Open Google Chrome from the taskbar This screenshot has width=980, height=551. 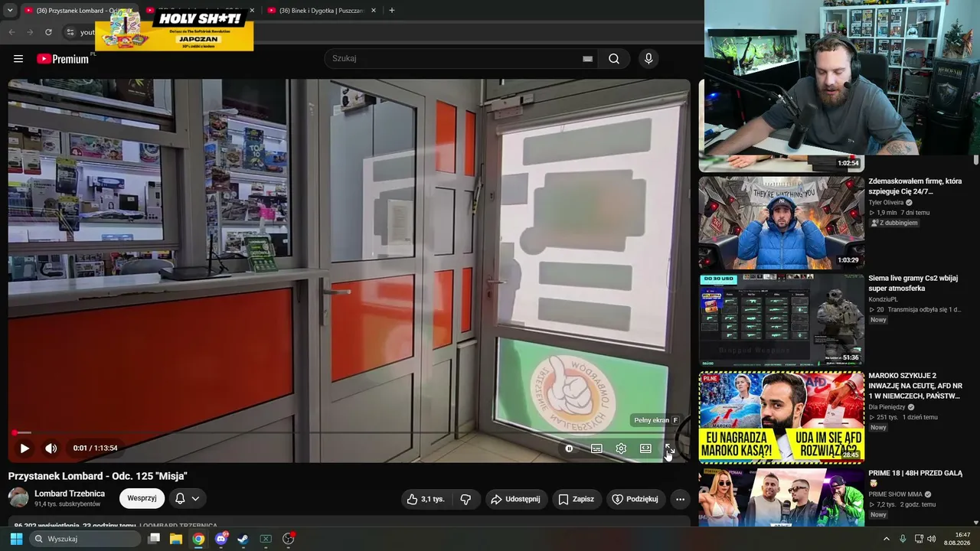coord(198,539)
